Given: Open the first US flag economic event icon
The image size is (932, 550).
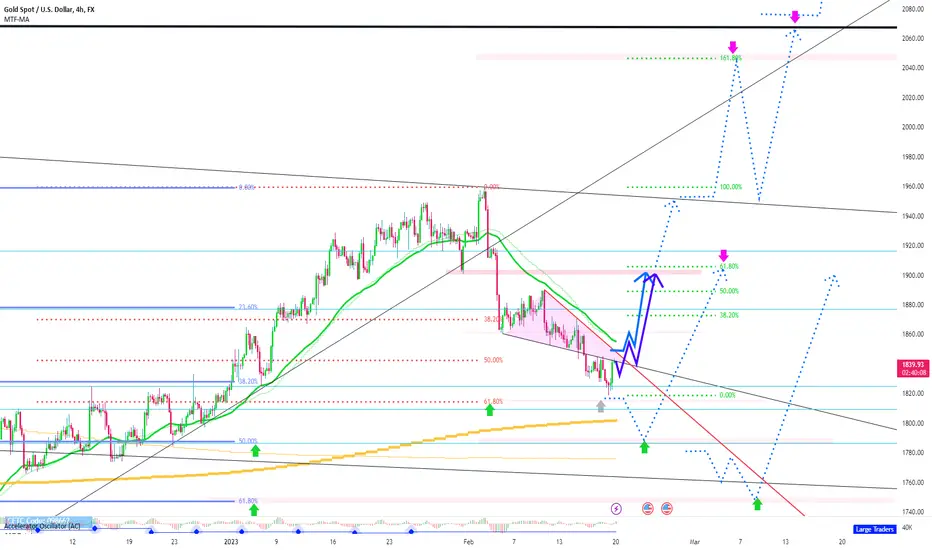Looking at the screenshot, I should tap(648, 508).
